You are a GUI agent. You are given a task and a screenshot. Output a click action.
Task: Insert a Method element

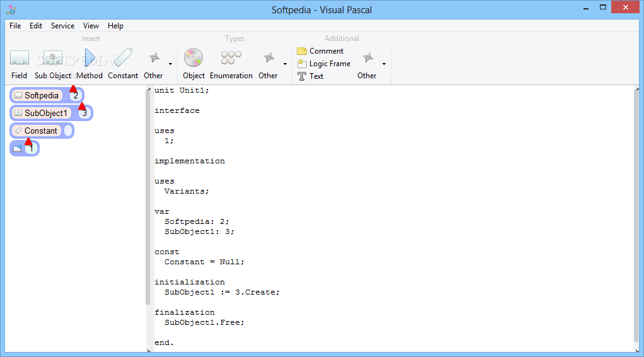[x=89, y=64]
